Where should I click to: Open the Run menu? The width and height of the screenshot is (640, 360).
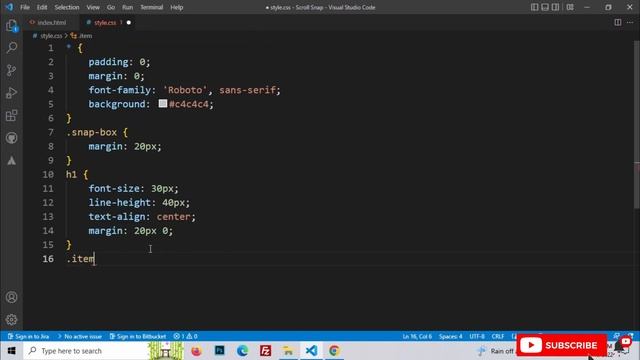[127, 7]
